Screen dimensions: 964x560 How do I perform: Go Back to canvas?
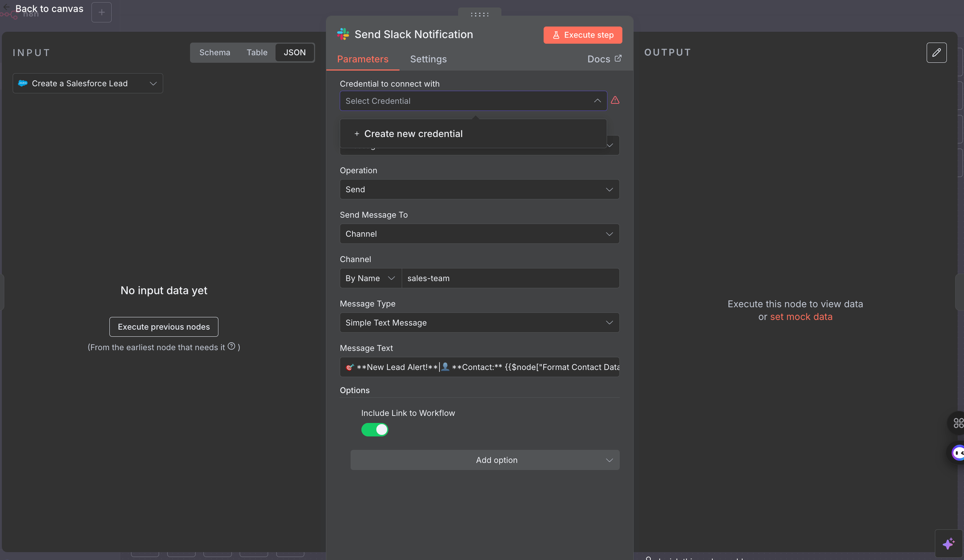tap(49, 9)
